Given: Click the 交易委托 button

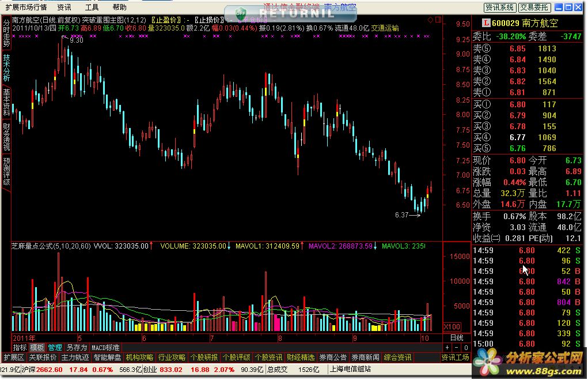Looking at the screenshot, I should click(534, 7).
